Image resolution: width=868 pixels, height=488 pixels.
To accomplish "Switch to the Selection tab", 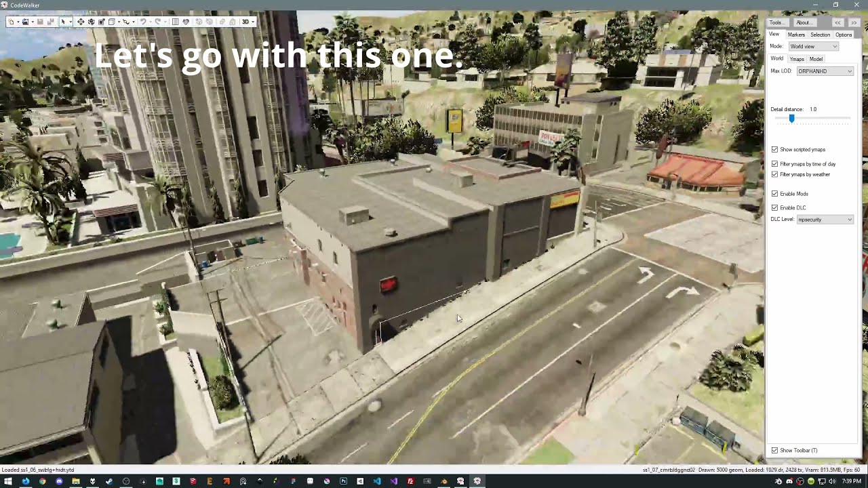I will 820,35.
